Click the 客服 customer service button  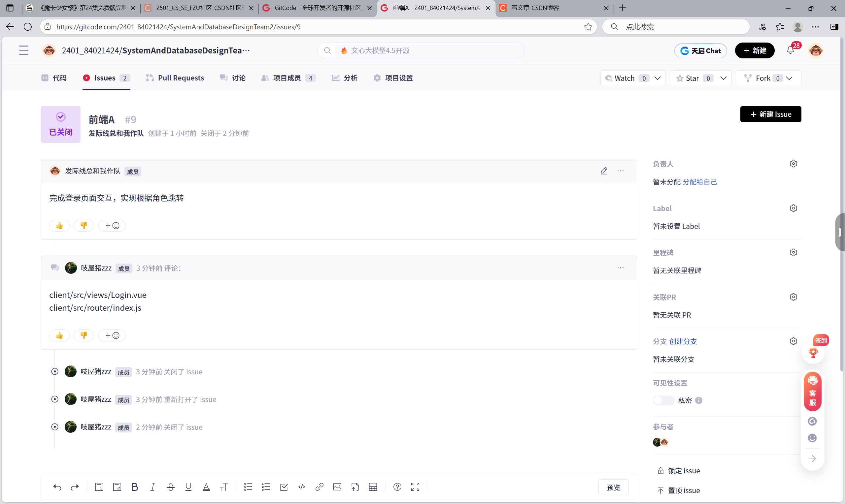[812, 392]
